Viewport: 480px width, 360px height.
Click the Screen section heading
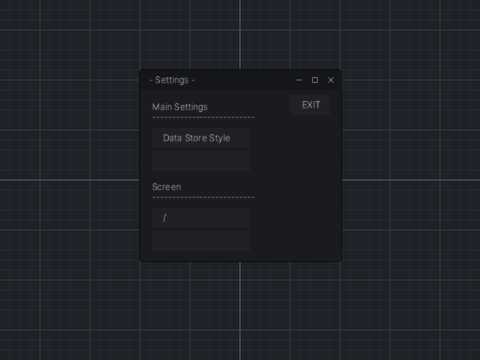tap(166, 187)
